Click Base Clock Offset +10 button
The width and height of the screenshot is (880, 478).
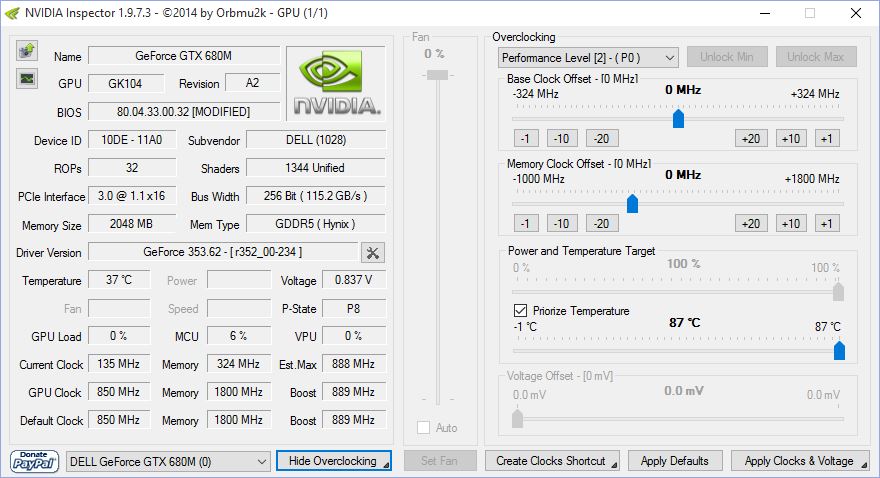click(x=791, y=139)
